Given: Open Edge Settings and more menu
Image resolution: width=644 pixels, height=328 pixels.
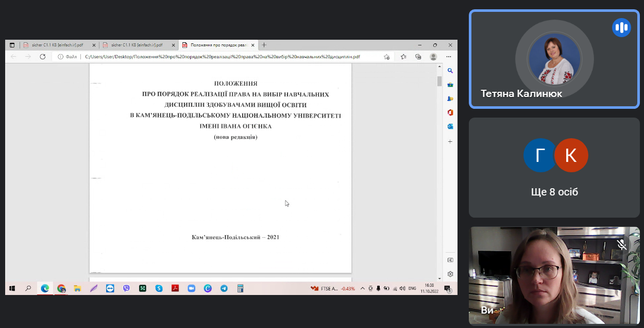Looking at the screenshot, I should [x=449, y=57].
